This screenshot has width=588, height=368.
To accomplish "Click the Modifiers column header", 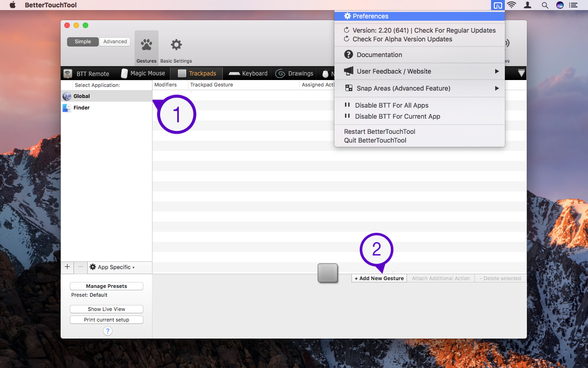I will 170,85.
